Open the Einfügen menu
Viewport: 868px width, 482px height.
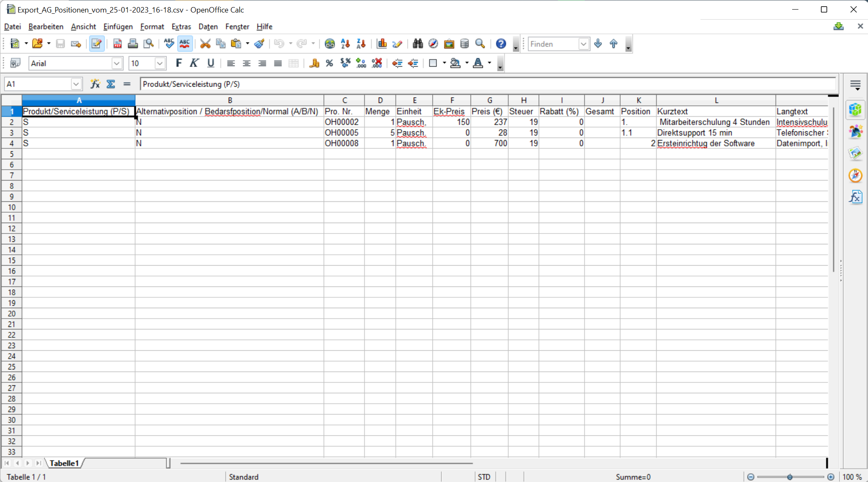pos(118,27)
